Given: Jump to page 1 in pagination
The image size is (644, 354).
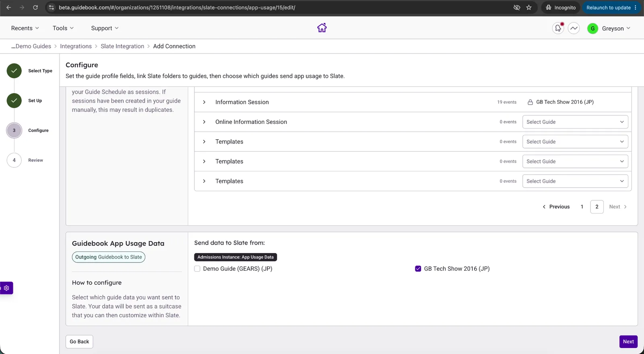Looking at the screenshot, I should (582, 207).
